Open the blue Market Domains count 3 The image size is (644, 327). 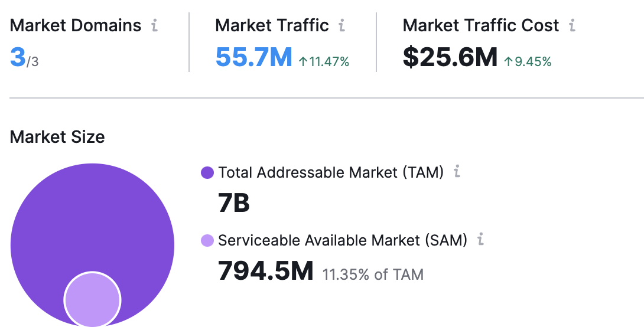[x=17, y=58]
